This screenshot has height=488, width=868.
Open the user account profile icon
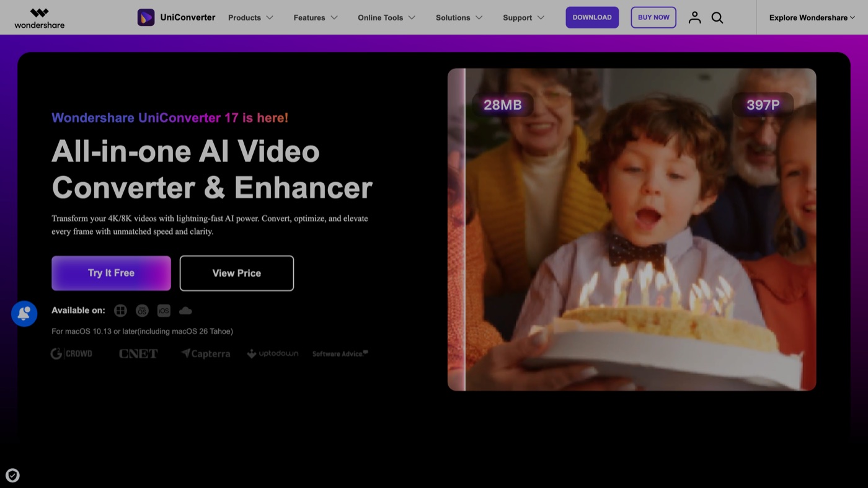click(x=694, y=17)
